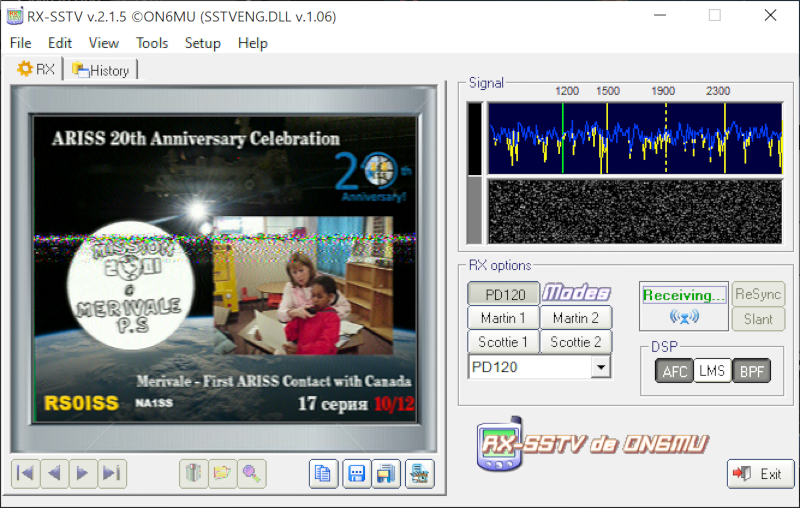Jump to the first image

tap(26, 474)
